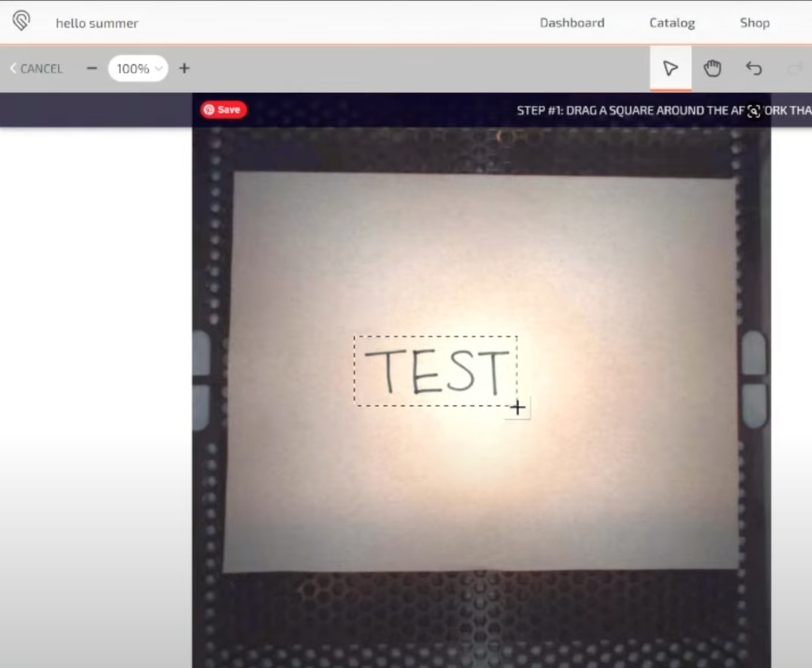
Task: Click the undo arrow icon
Action: tap(754, 68)
